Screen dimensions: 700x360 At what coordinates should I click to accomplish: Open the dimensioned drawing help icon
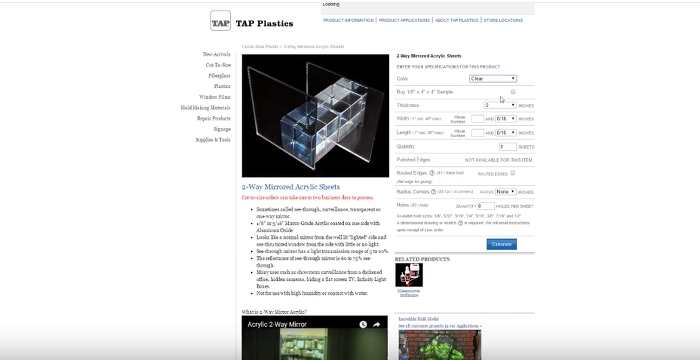coord(460,223)
